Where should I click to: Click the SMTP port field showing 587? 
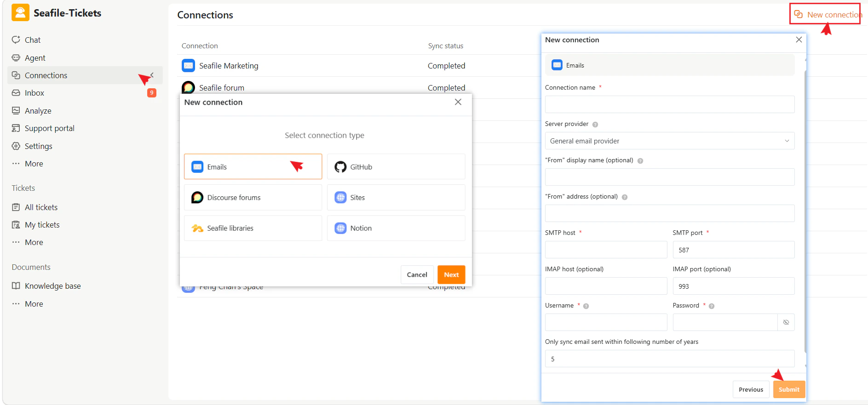click(x=734, y=250)
